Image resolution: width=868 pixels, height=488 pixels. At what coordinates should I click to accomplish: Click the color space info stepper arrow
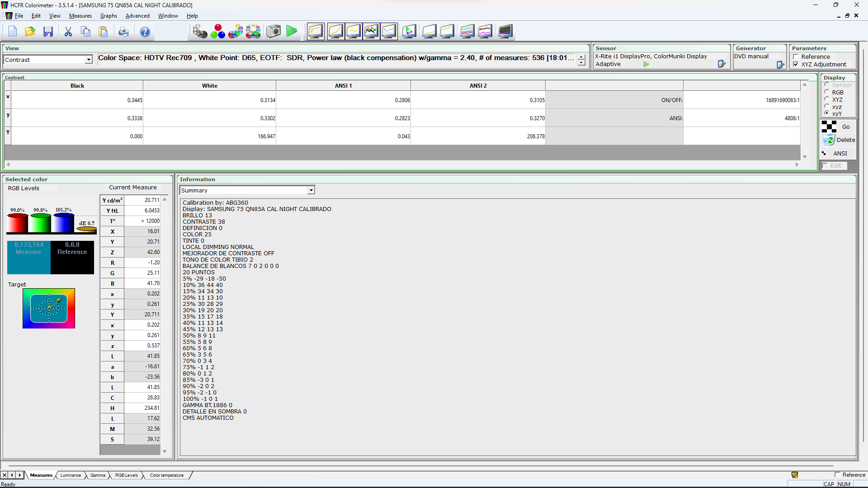point(582,57)
